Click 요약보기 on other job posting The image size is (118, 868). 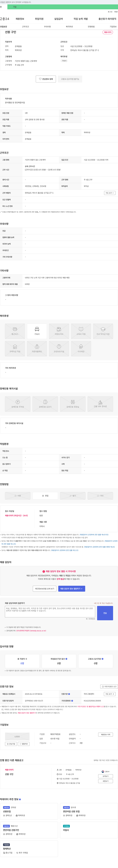click(105, 776)
